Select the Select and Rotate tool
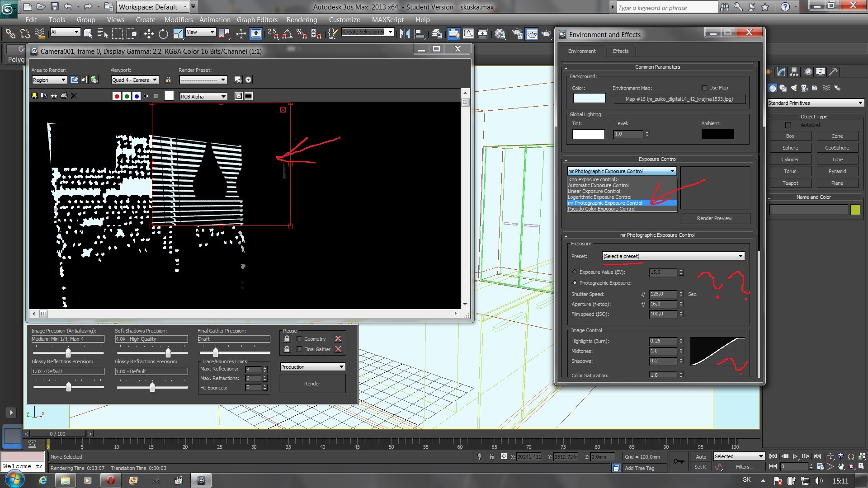 [163, 33]
